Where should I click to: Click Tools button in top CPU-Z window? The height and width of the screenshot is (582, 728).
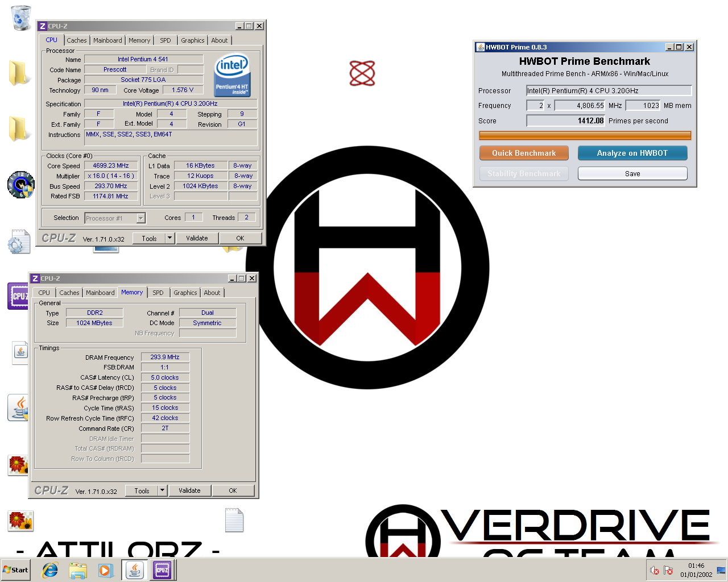click(149, 238)
